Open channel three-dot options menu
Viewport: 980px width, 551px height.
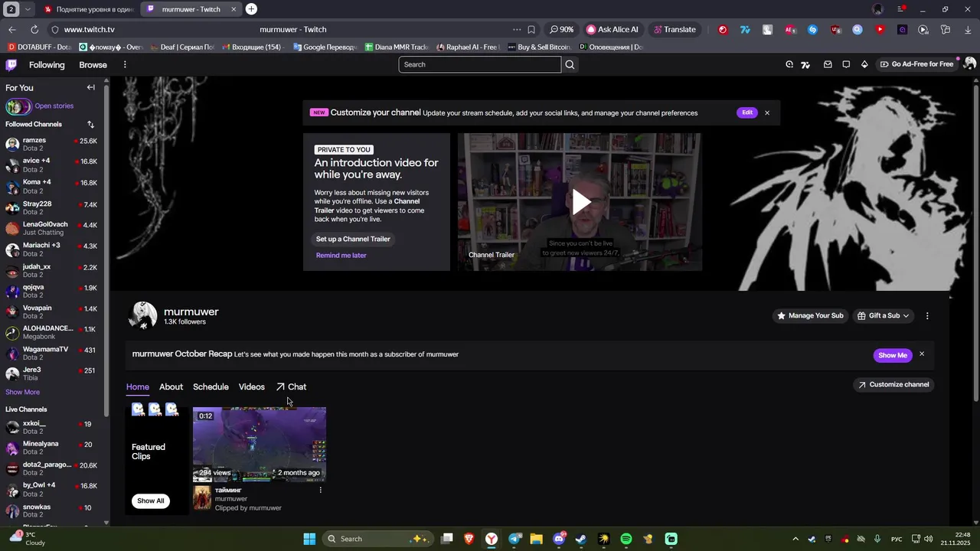(927, 315)
